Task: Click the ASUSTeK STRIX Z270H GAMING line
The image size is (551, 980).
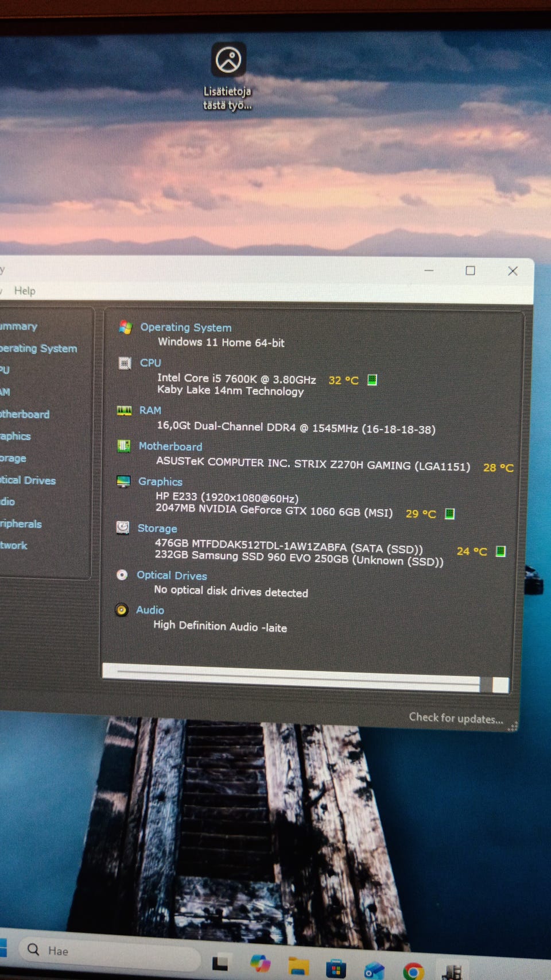Action: pyautogui.click(x=313, y=464)
